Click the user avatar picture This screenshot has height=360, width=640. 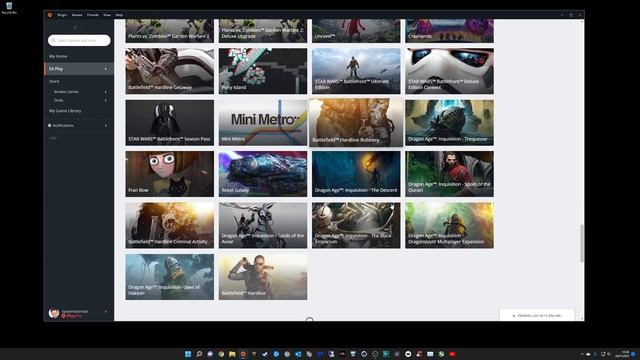[53, 313]
